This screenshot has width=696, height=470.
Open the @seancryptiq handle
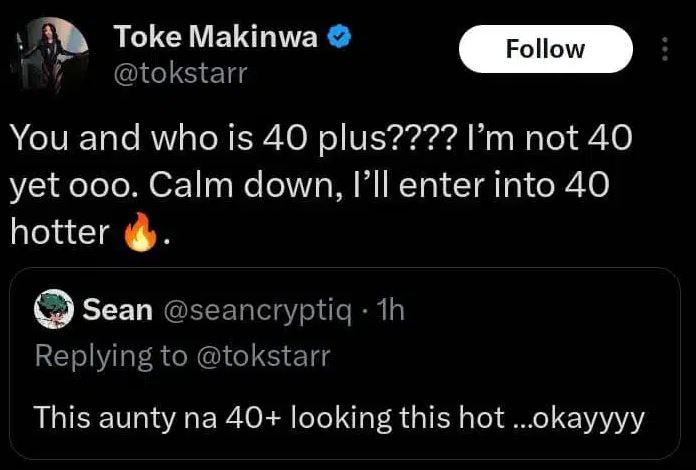(x=255, y=311)
